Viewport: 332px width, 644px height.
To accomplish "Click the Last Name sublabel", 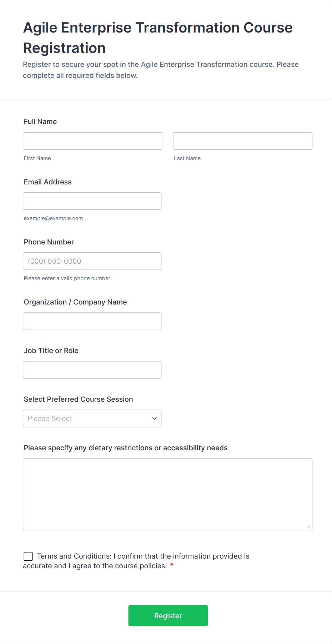I will click(x=187, y=158).
